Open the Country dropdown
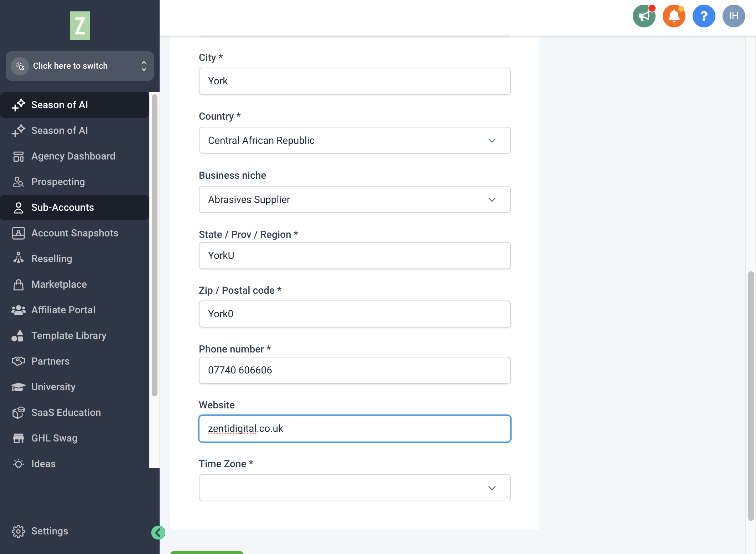Screen dimensions: 756x554 (354, 140)
